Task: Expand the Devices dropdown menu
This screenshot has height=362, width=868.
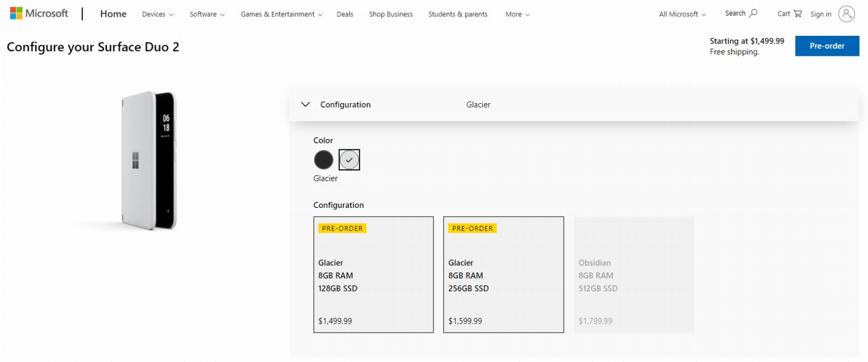Action: click(x=158, y=15)
